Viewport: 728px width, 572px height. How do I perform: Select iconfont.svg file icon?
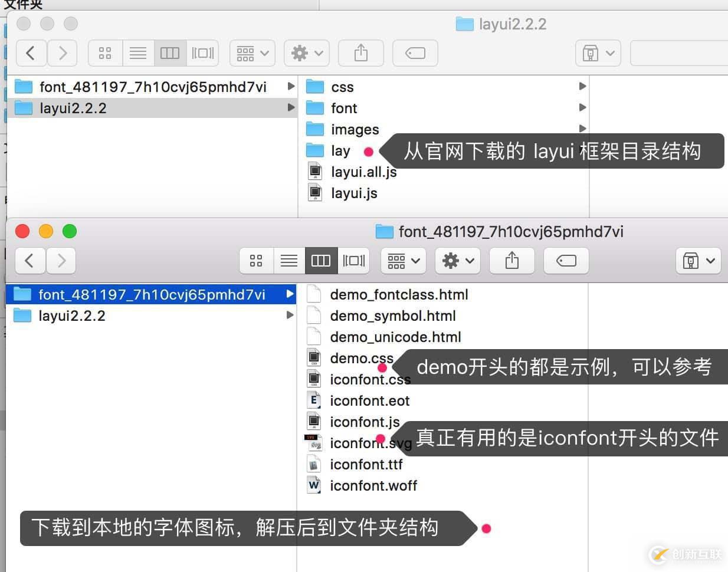313,442
